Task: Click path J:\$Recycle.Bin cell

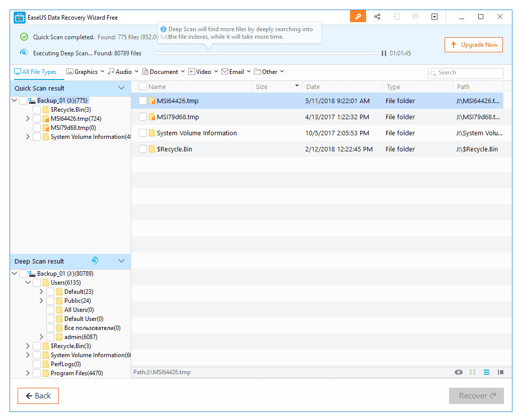Action: 477,149
